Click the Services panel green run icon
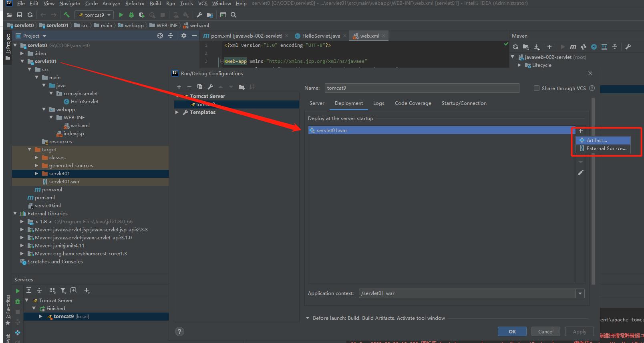 click(18, 291)
